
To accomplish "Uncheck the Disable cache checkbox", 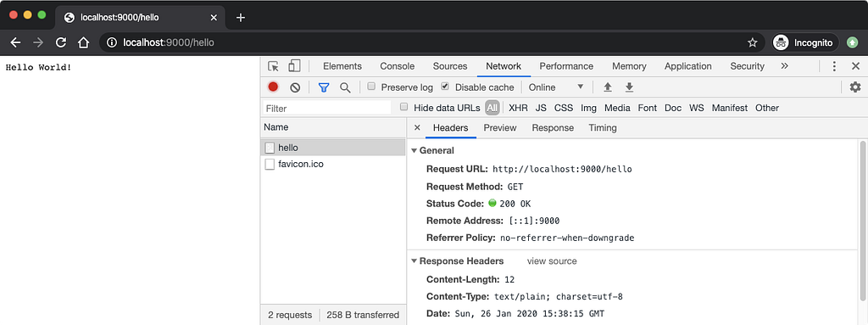I will click(x=444, y=87).
